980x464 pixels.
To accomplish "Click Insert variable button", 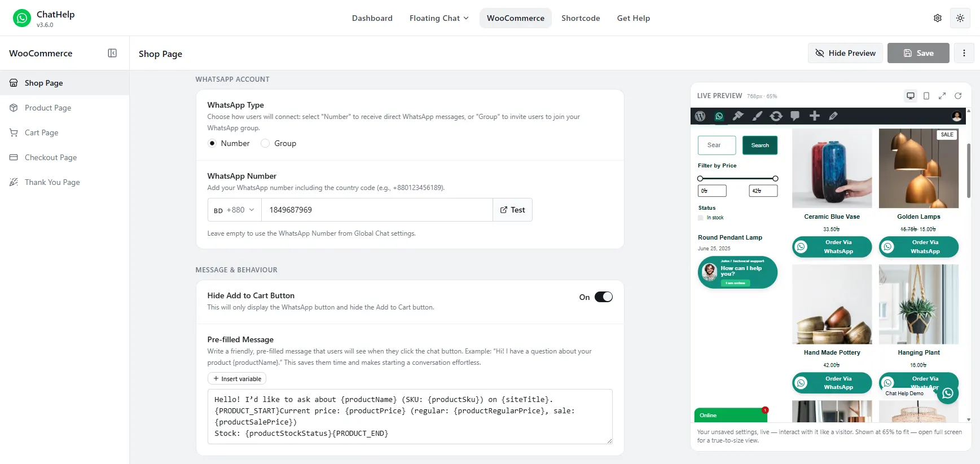I will pyautogui.click(x=237, y=379).
